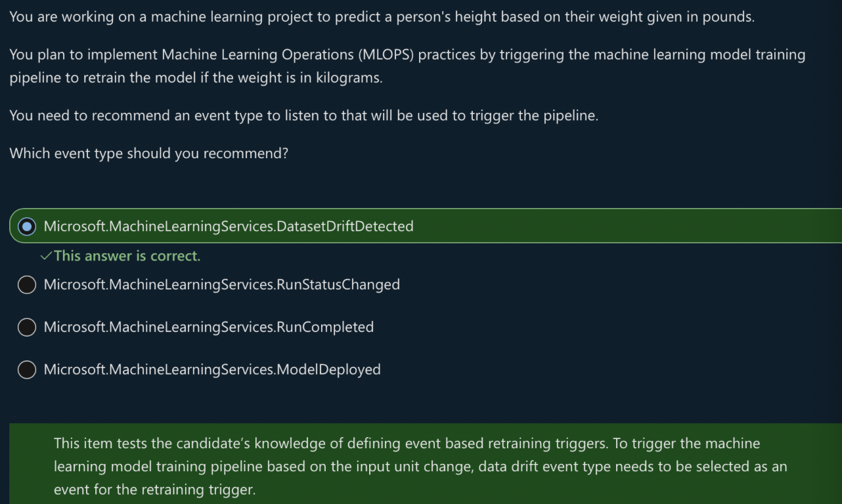Select the DatasetDriftDetected radio button
Image resolution: width=842 pixels, height=504 pixels.
click(x=27, y=226)
